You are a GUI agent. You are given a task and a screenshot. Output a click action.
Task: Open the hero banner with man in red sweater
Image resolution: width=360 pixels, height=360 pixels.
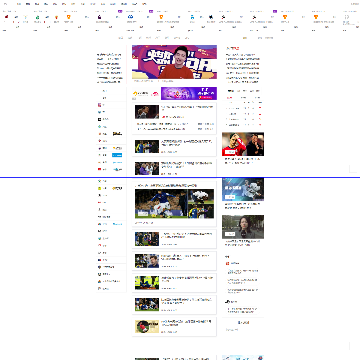(x=174, y=62)
